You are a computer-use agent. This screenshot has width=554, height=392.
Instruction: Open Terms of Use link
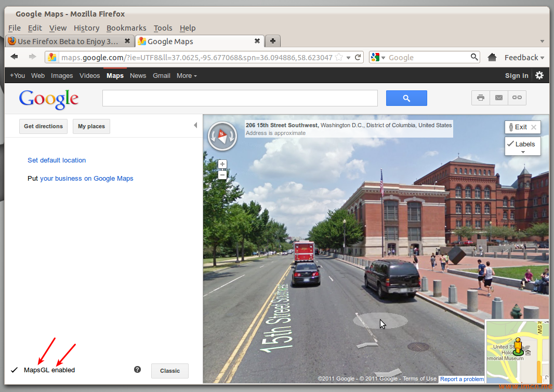420,379
